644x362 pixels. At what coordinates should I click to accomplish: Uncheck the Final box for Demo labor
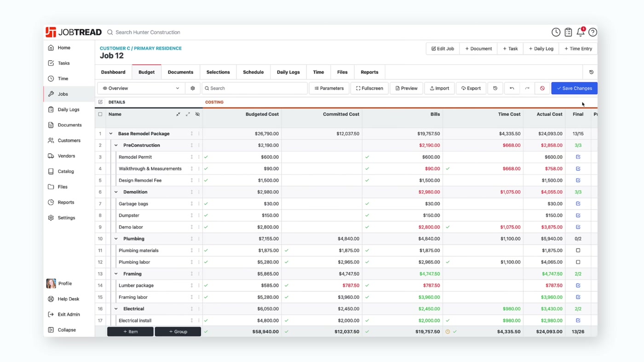[578, 227]
